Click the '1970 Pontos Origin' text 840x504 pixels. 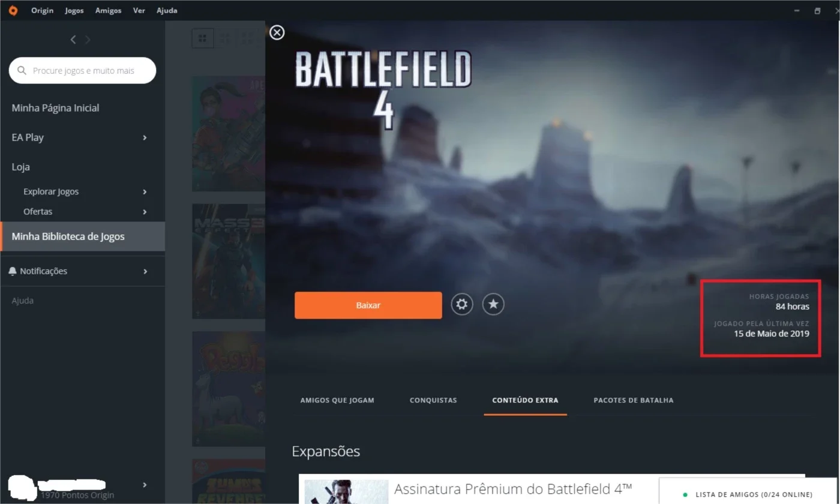77,495
